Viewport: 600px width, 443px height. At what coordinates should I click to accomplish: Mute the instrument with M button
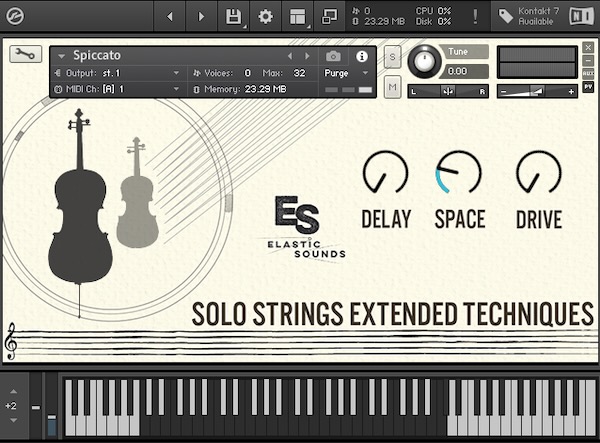pos(392,88)
